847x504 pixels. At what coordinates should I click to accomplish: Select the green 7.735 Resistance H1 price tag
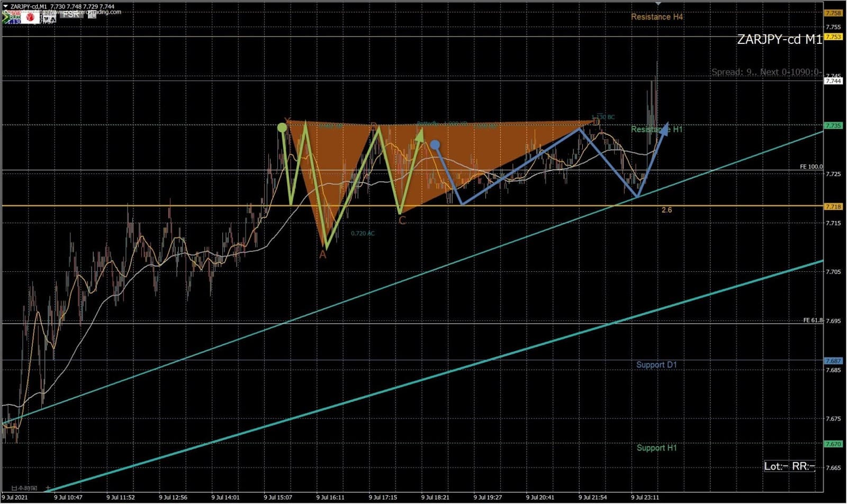[833, 125]
